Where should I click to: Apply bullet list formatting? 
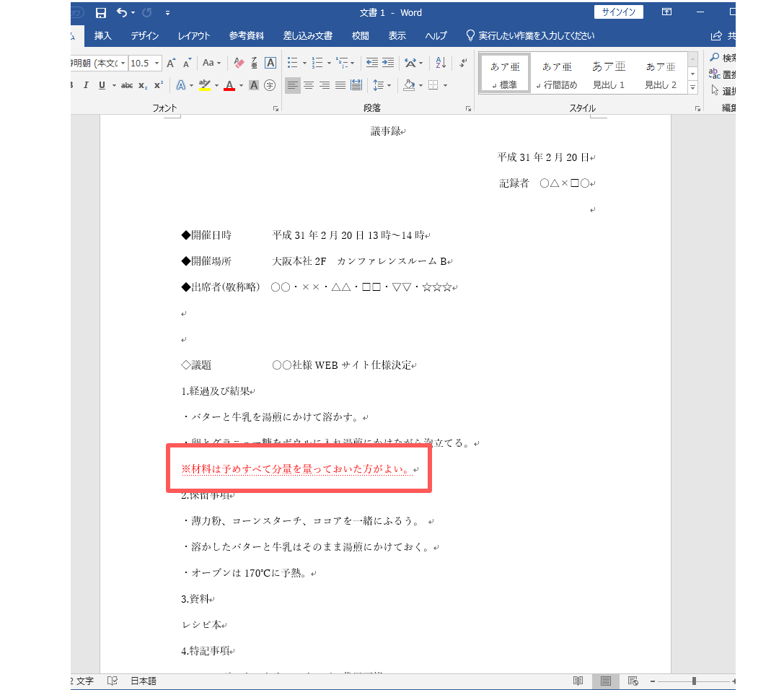tap(293, 63)
